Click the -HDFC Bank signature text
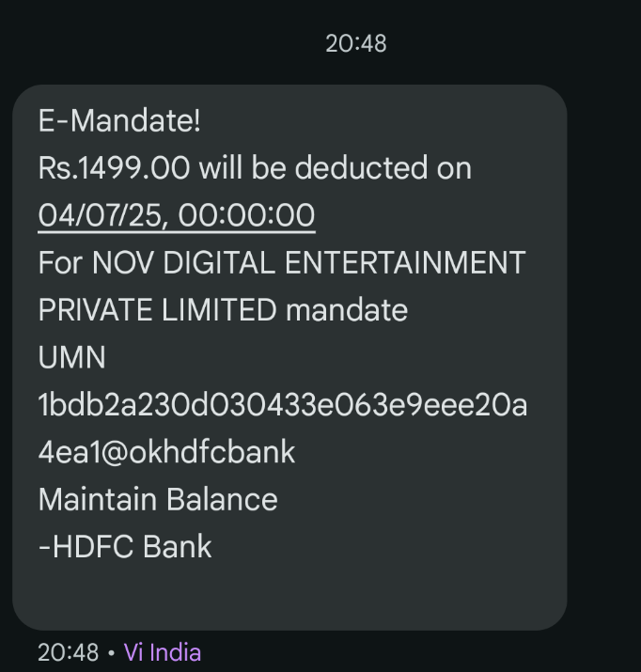Screen dimensions: 641x672 [x=125, y=547]
